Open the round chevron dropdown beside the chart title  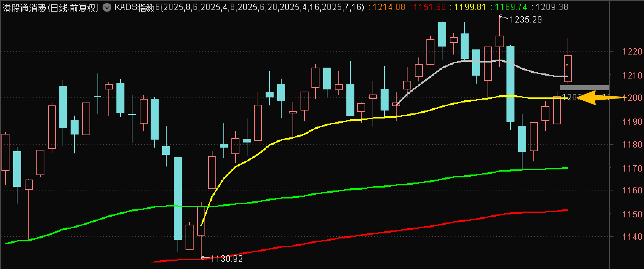[x=107, y=7]
